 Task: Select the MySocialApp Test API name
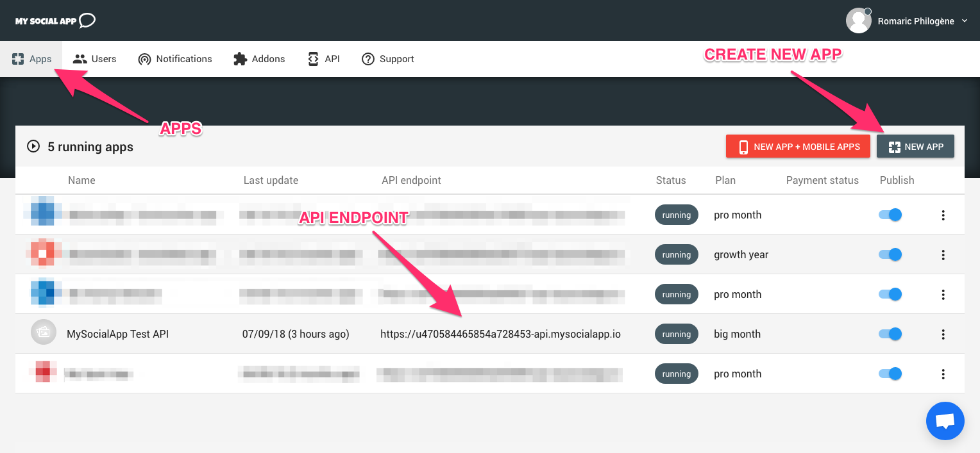pyautogui.click(x=117, y=334)
